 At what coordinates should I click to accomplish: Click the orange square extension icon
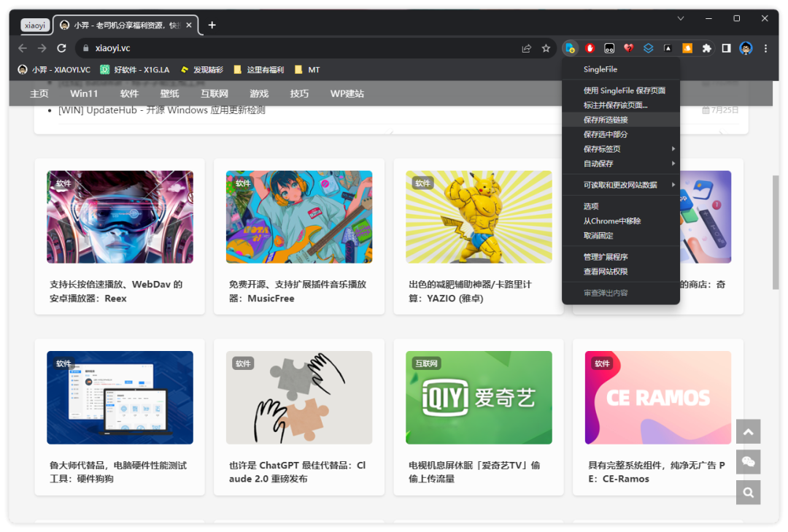pos(687,48)
